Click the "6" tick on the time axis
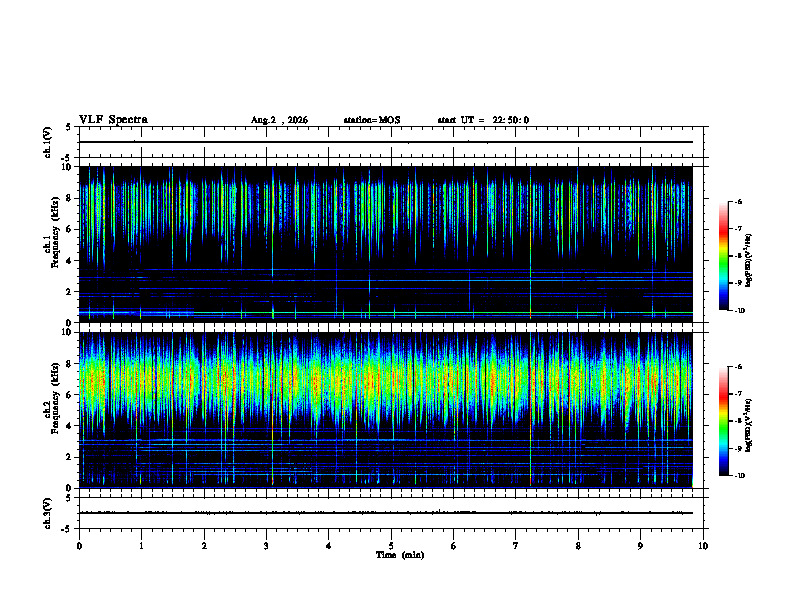This screenshot has width=792, height=612. (x=454, y=546)
